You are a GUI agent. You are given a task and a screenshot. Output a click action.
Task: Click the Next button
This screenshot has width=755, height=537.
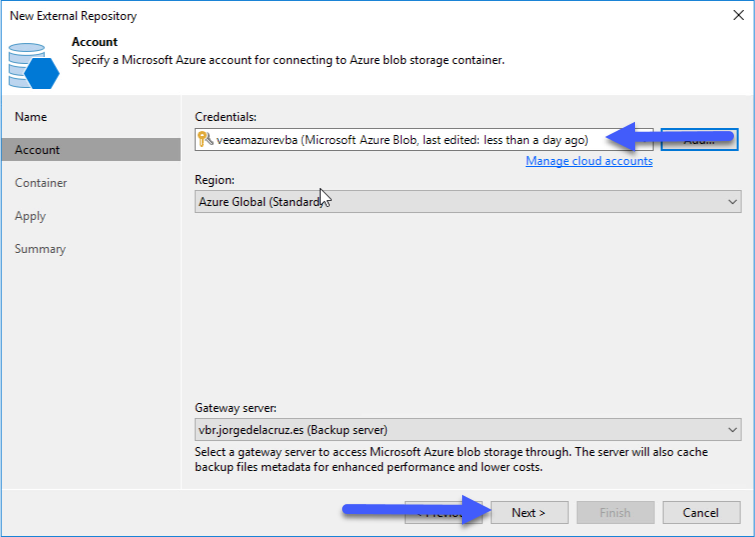529,512
